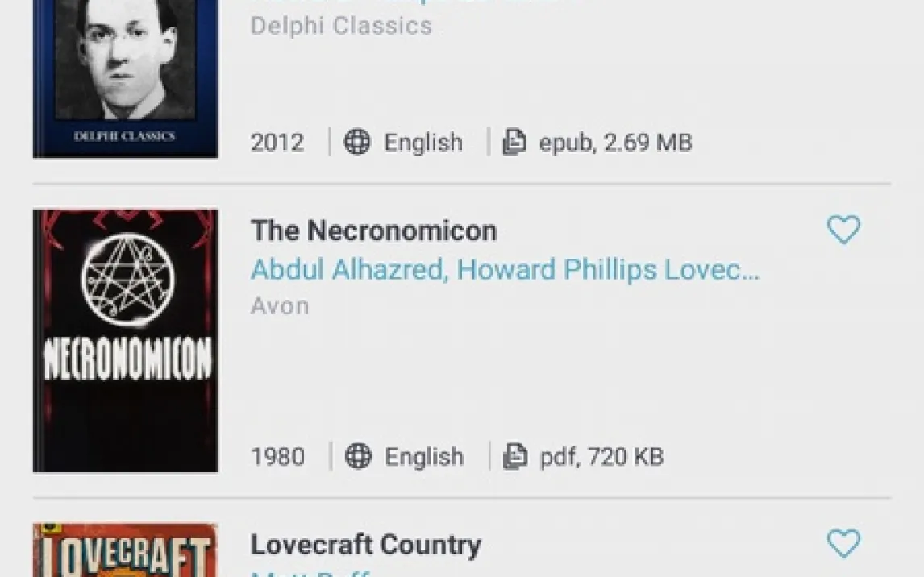This screenshot has width=924, height=577.
Task: Select the epub, 2.69 MB file info
Action: [615, 143]
